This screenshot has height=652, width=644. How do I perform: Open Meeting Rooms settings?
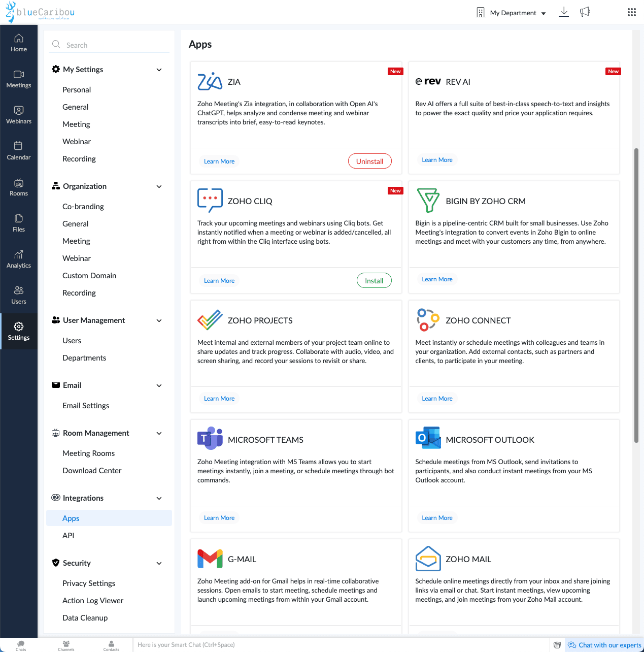[x=88, y=453]
